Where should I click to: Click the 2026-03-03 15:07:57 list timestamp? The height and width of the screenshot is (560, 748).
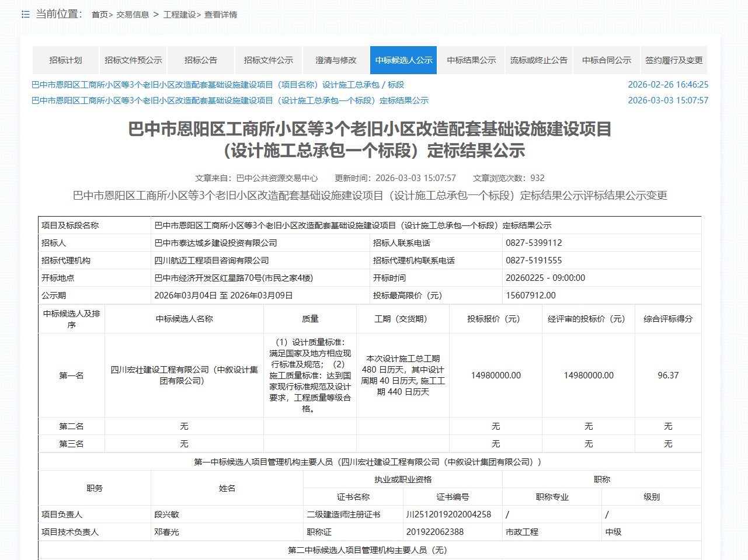[x=668, y=100]
